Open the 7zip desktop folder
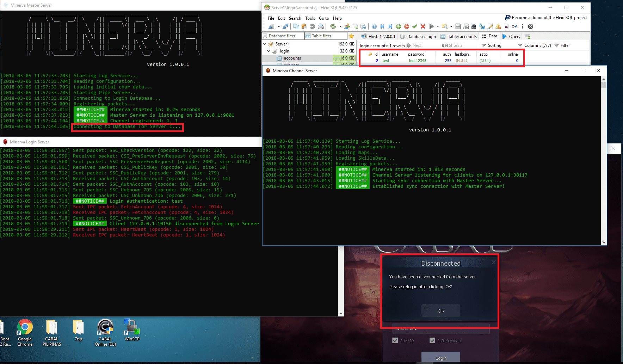Image resolution: width=623 pixels, height=364 pixels. click(78, 330)
